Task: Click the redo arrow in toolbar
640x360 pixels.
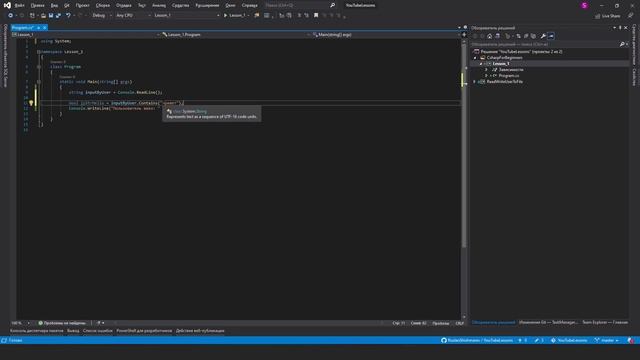Action: [80, 16]
